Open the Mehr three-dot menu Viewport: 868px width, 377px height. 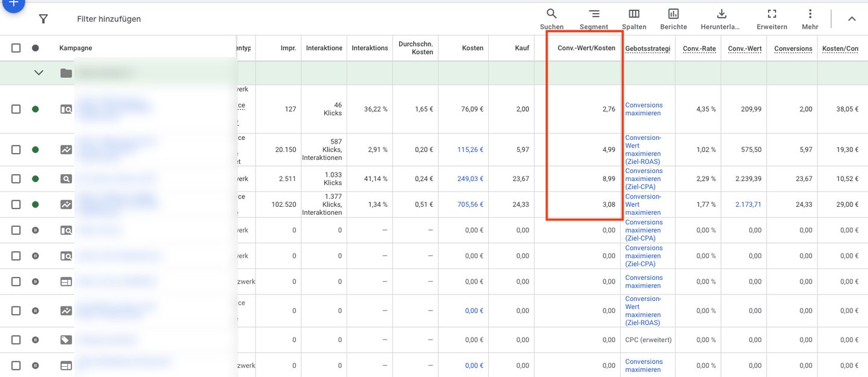[x=810, y=19]
